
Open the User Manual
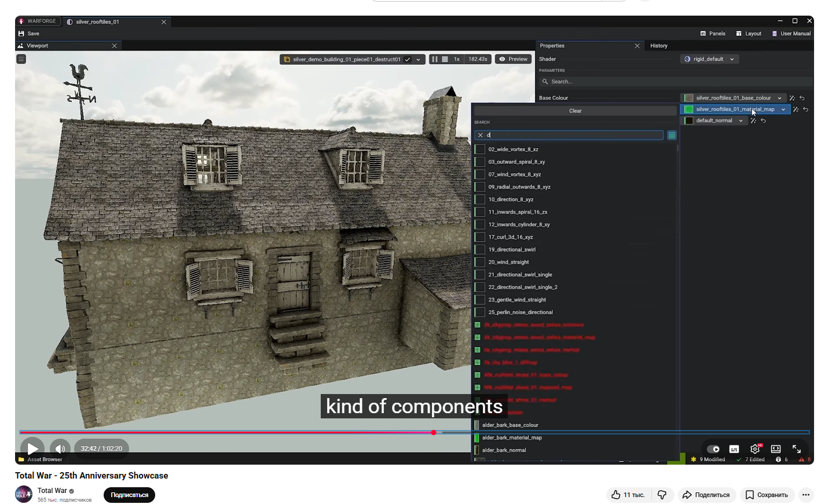[791, 34]
